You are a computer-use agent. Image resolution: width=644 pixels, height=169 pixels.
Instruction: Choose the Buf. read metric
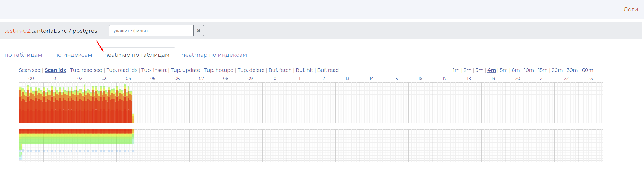[x=328, y=70]
